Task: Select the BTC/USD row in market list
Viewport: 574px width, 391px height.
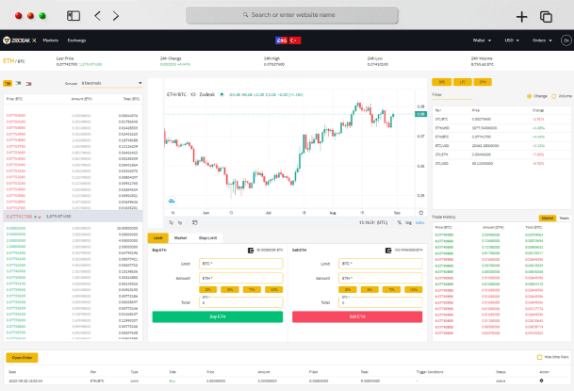Action: tap(501, 146)
